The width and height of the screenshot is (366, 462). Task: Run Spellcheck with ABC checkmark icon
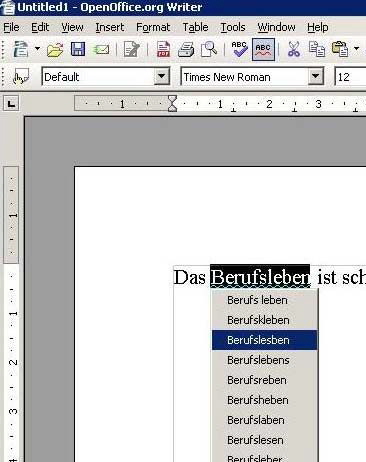click(240, 49)
